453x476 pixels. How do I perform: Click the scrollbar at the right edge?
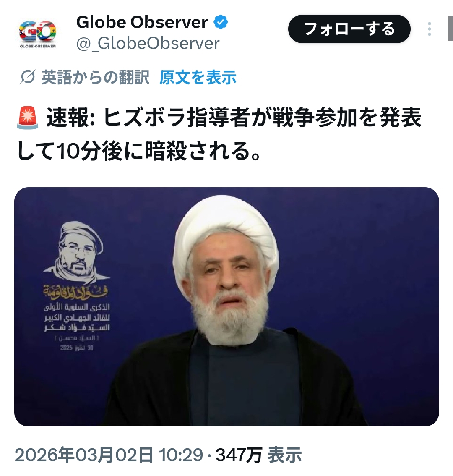pos(450,28)
